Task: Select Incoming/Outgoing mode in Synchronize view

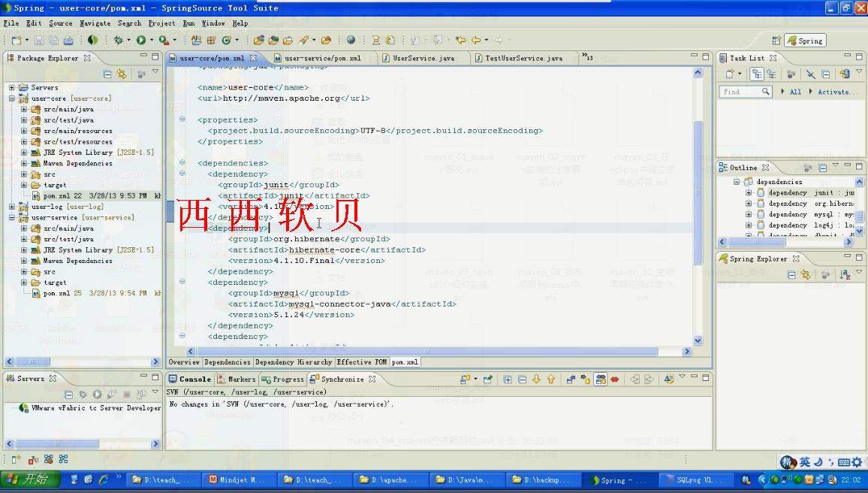Action: tap(600, 380)
